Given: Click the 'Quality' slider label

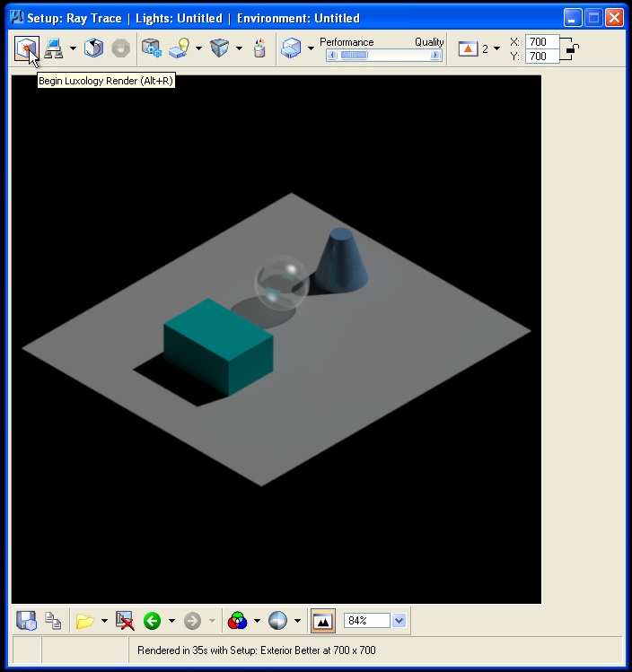Looking at the screenshot, I should (x=429, y=42).
